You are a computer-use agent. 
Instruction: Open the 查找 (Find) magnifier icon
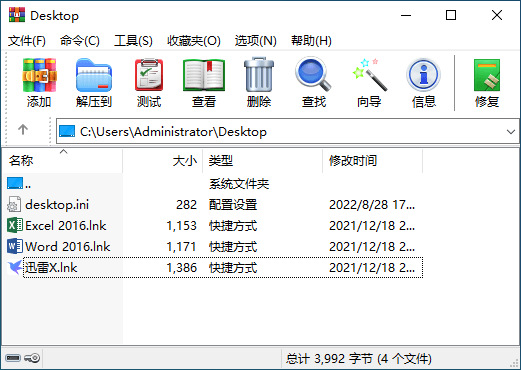pos(313,74)
